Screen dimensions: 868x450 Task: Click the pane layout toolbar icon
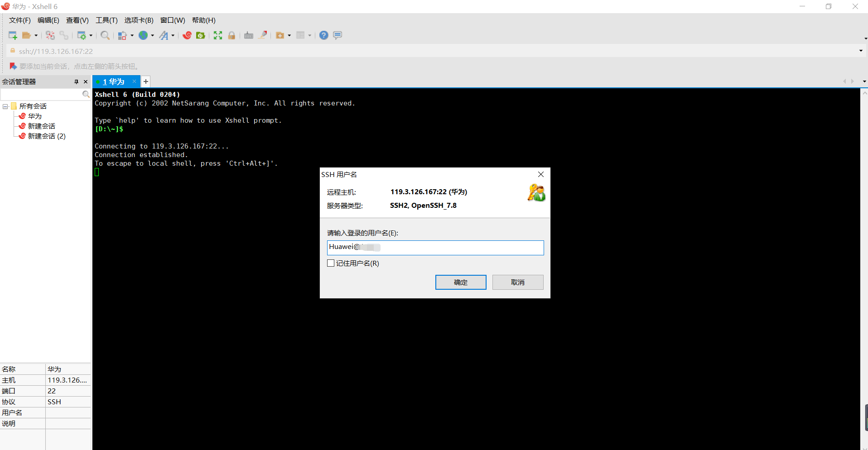pyautogui.click(x=300, y=35)
